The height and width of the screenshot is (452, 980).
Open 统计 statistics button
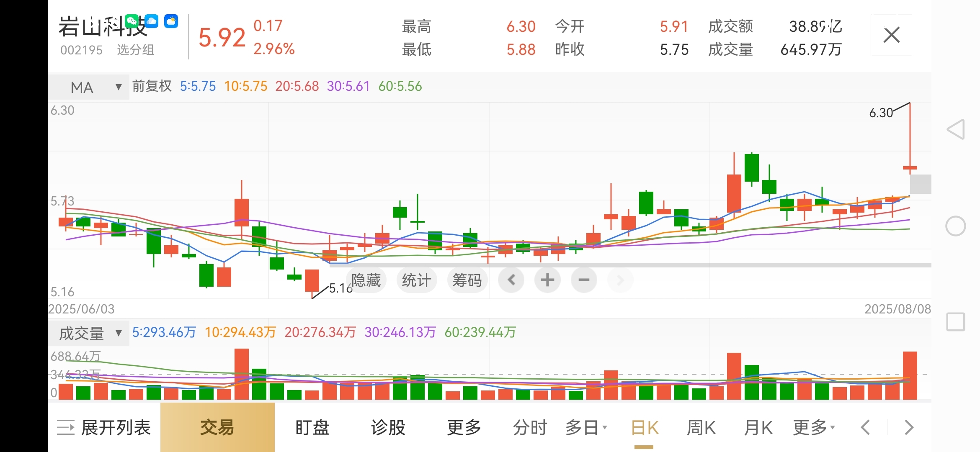(x=416, y=280)
